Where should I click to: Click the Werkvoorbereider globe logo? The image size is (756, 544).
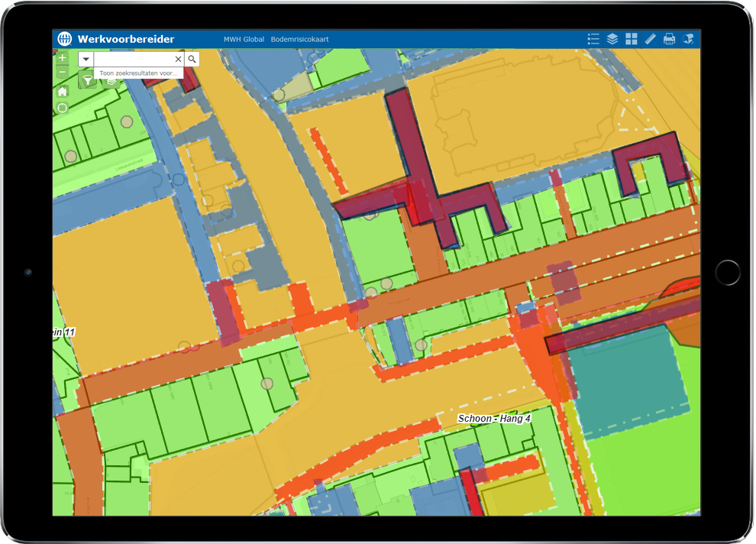point(64,39)
